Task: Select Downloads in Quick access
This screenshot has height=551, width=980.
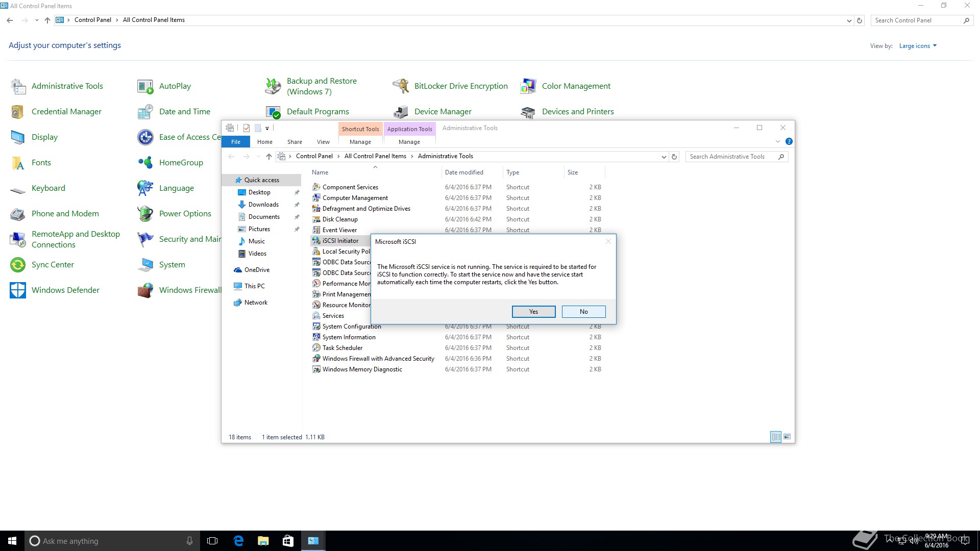Action: pos(263,205)
